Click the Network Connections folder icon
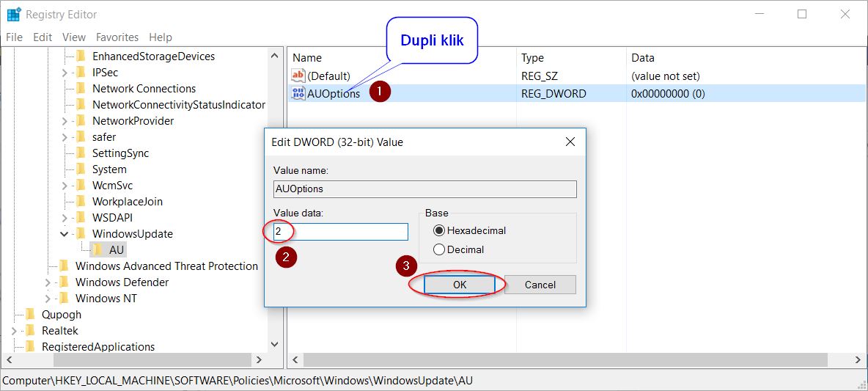 point(81,88)
